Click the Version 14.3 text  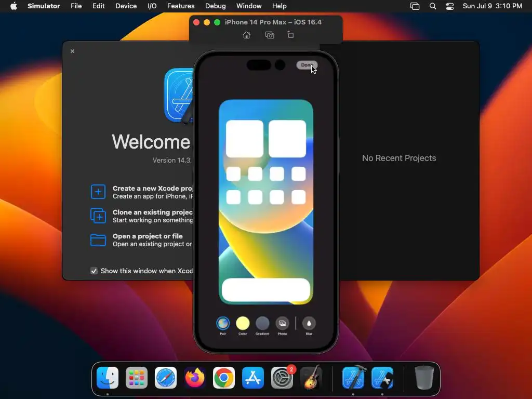pos(172,160)
